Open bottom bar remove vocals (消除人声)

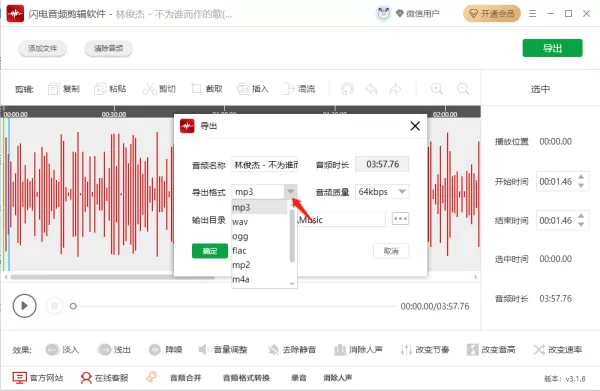click(x=338, y=378)
